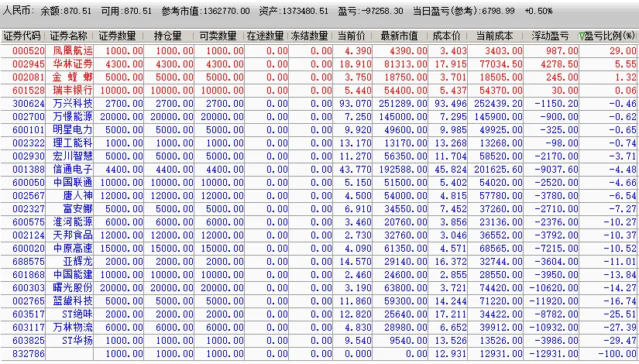The image size is (639, 364).
Task: Sort by the 证券代码 column header
Action: 22,36
